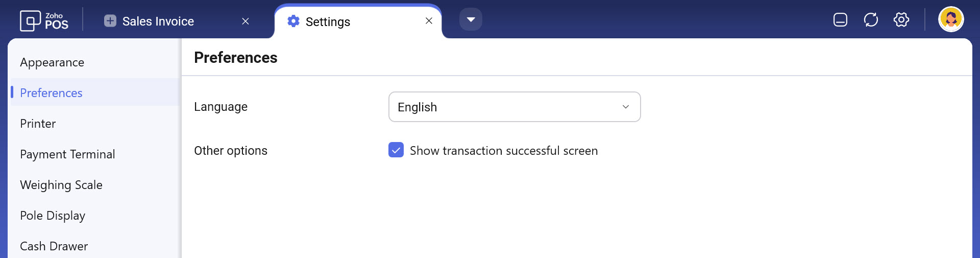Click the plus icon on Sales Invoice tab

coord(110,21)
